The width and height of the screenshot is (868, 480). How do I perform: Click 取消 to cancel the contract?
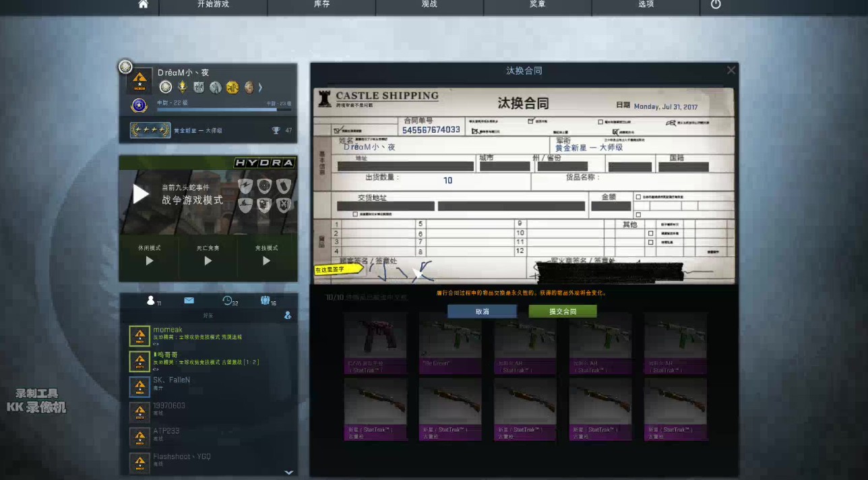tap(482, 311)
